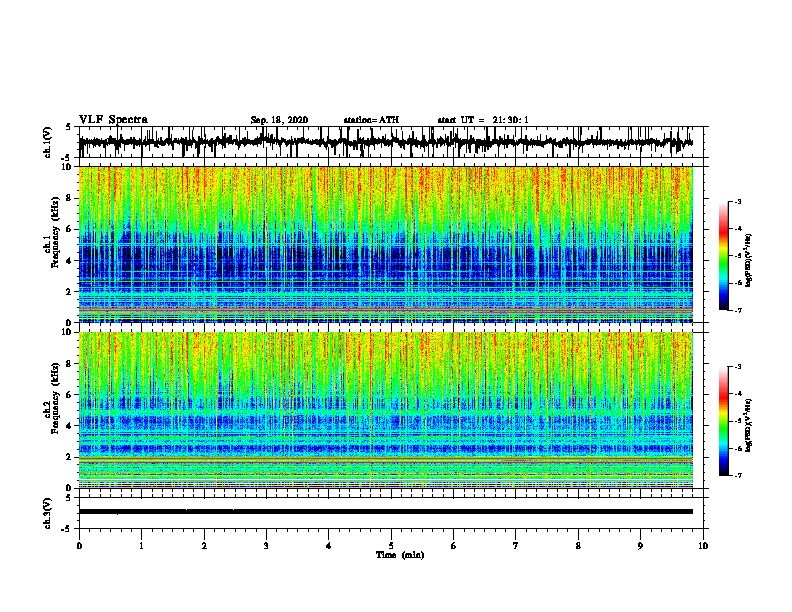792x612 pixels.
Task: Click the ch.2 spectrogram color scale bar
Action: [724, 421]
